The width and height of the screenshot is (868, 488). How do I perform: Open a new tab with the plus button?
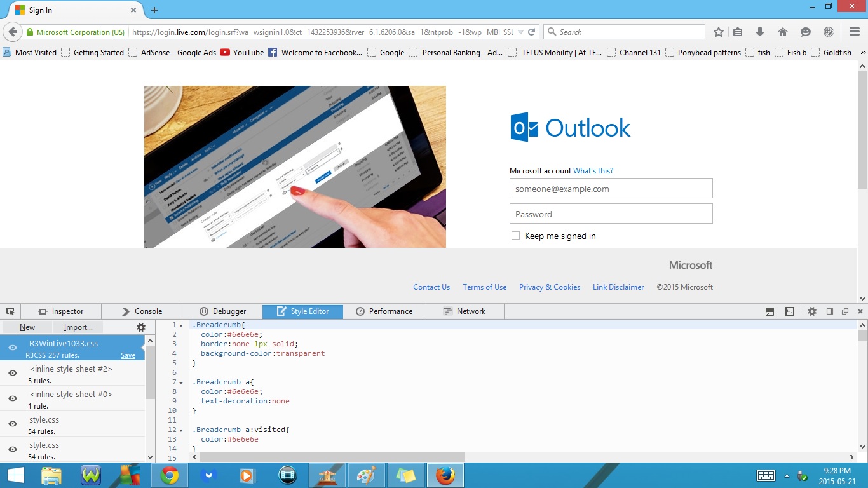pyautogui.click(x=154, y=10)
